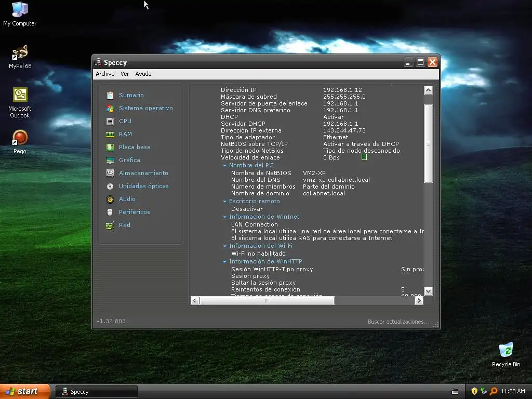Switch to the Periféricos section
This screenshot has height=399, width=532.
click(x=135, y=212)
